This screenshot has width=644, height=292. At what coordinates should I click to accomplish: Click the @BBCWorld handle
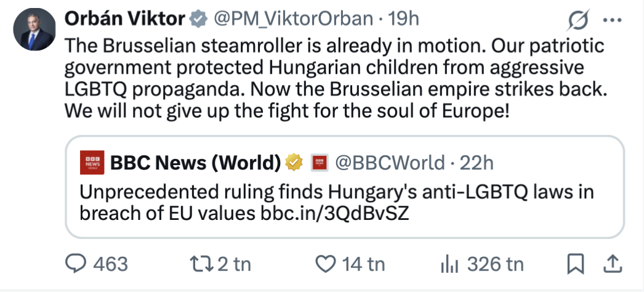[x=389, y=162]
